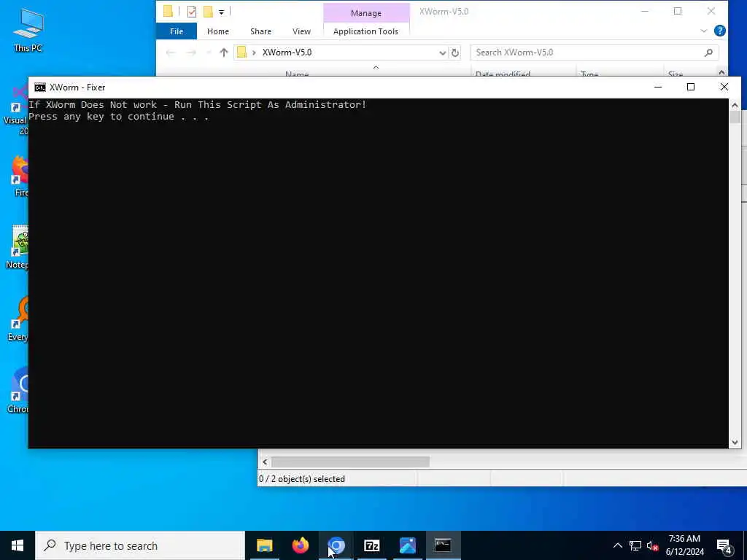Click the XWorm-V5.0 address bar path
The width and height of the screenshot is (747, 560).
(x=287, y=52)
